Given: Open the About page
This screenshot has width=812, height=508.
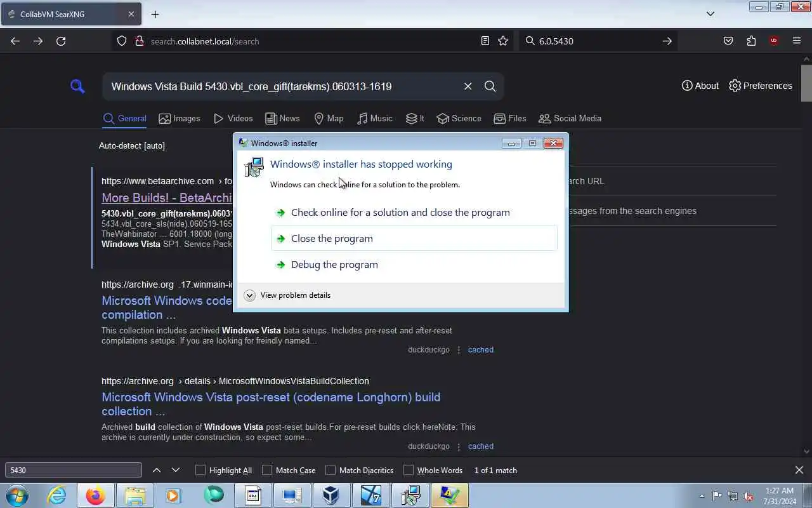Looking at the screenshot, I should tap(700, 86).
